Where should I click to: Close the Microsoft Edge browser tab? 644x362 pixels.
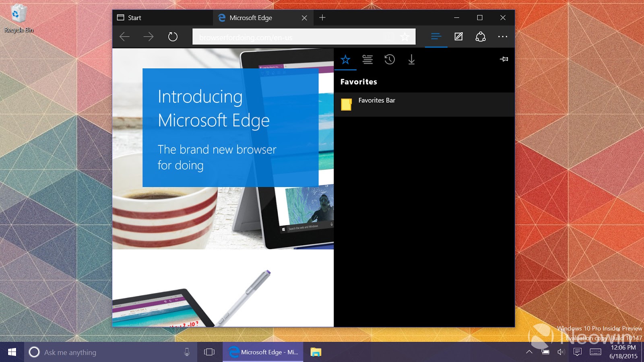click(304, 18)
